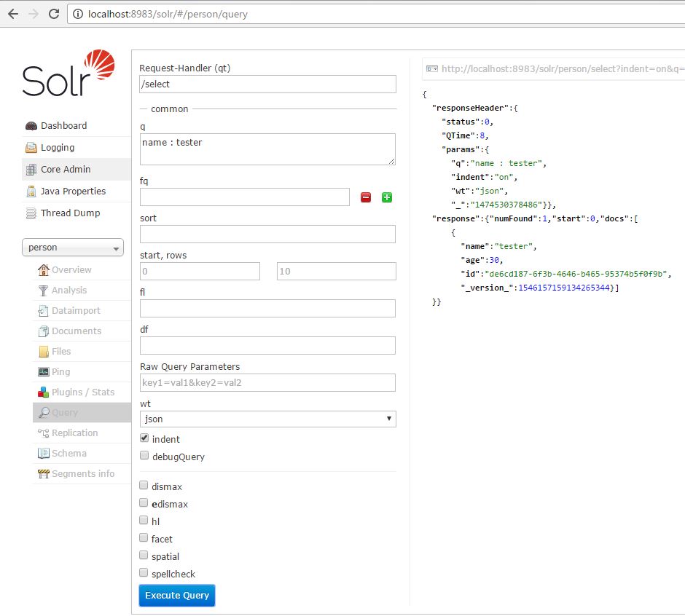The width and height of the screenshot is (685, 616).
Task: Open the person core selector dropdown
Action: (x=73, y=248)
